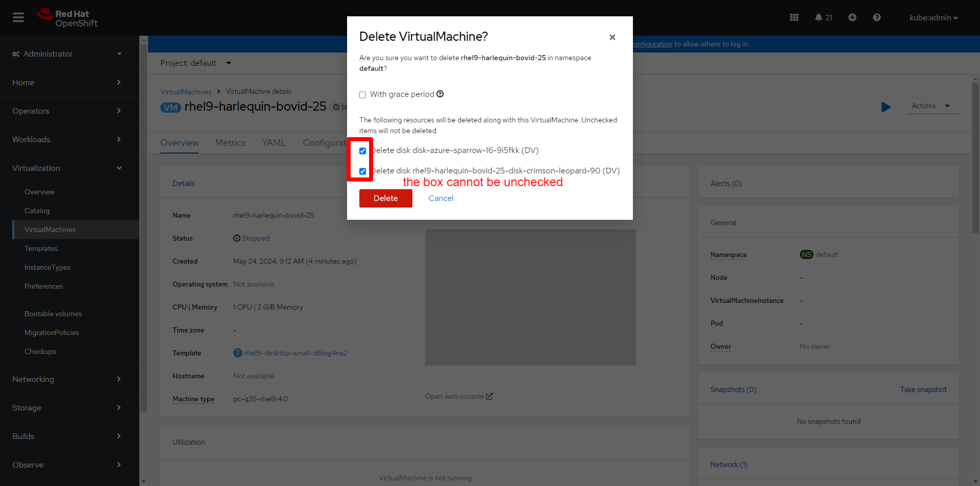Click the Open web console link
980x486 pixels.
coord(459,396)
